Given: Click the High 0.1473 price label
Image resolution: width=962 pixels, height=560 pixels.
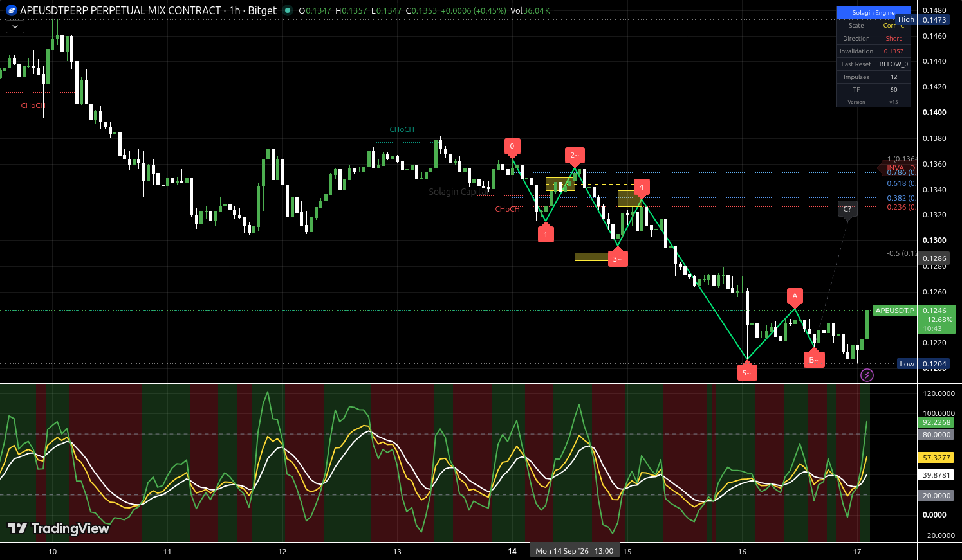Looking at the screenshot, I should (923, 20).
